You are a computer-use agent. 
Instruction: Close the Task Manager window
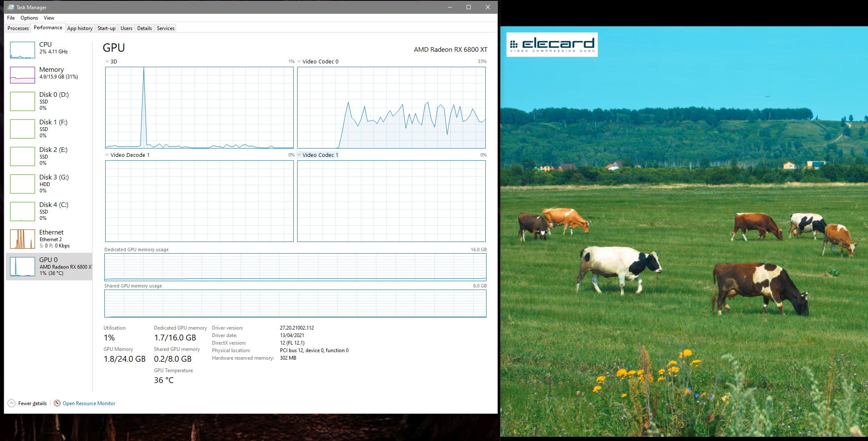[x=487, y=7]
